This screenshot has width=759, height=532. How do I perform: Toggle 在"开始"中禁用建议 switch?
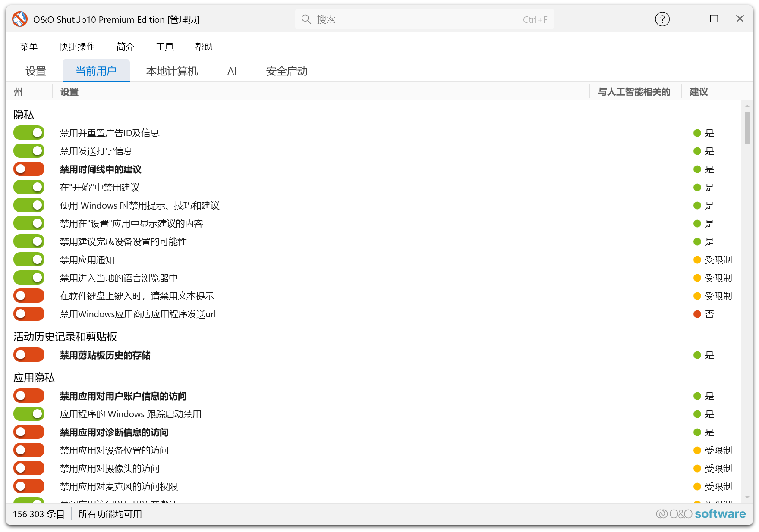tap(29, 187)
